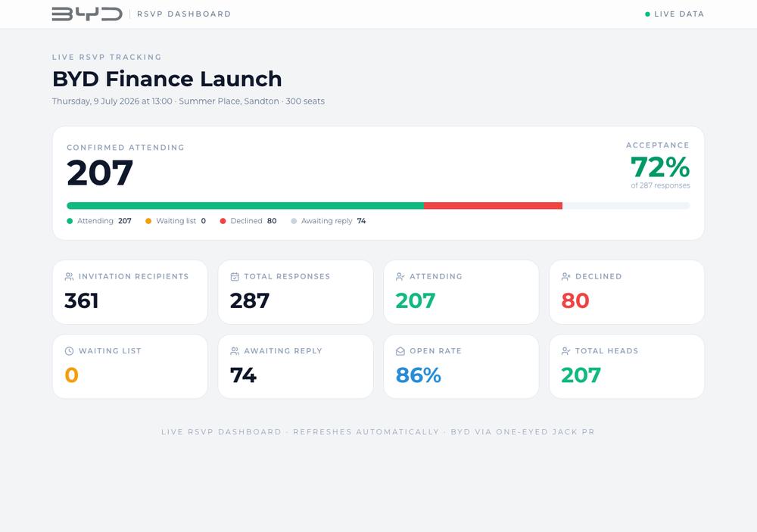Click the orange Waiting list legend dot
757x532 pixels.
tap(148, 221)
